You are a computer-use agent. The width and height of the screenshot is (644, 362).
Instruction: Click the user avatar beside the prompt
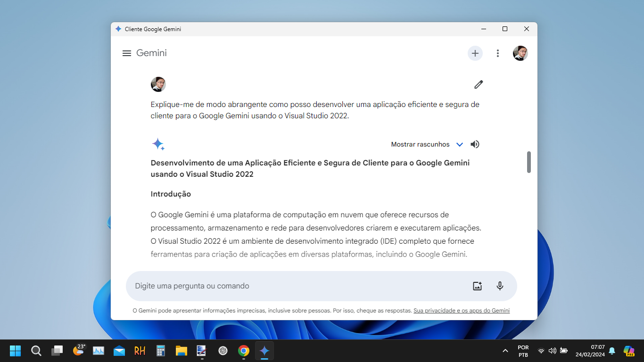click(158, 84)
